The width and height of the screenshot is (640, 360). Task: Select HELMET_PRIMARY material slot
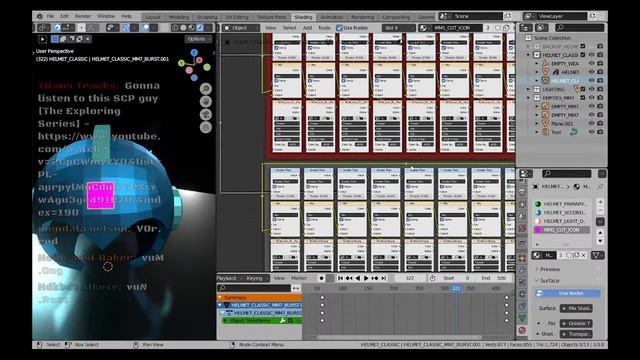(562, 204)
